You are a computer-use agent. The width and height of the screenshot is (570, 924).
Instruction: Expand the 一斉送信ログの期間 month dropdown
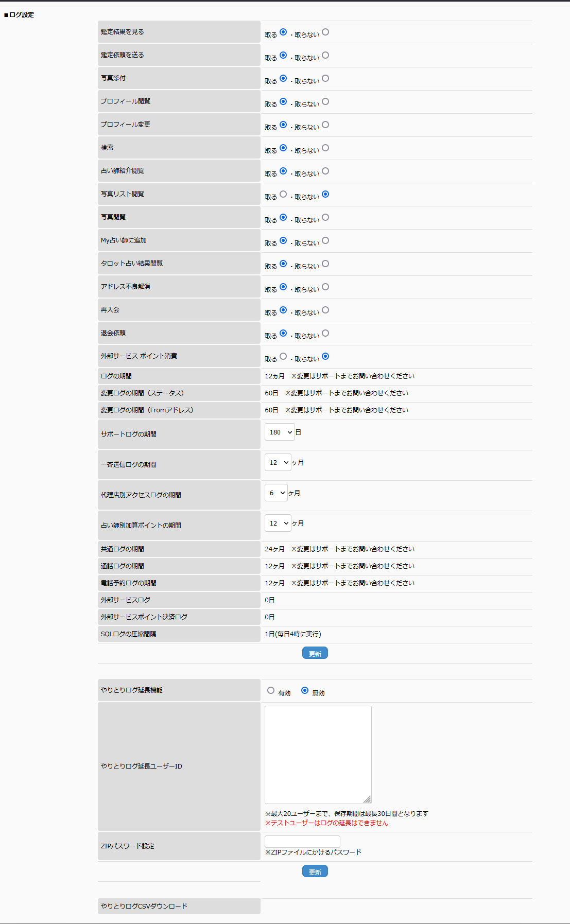[x=278, y=463]
